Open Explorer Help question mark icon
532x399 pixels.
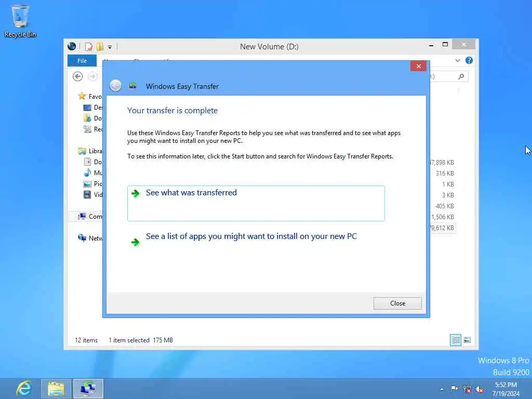coord(469,60)
